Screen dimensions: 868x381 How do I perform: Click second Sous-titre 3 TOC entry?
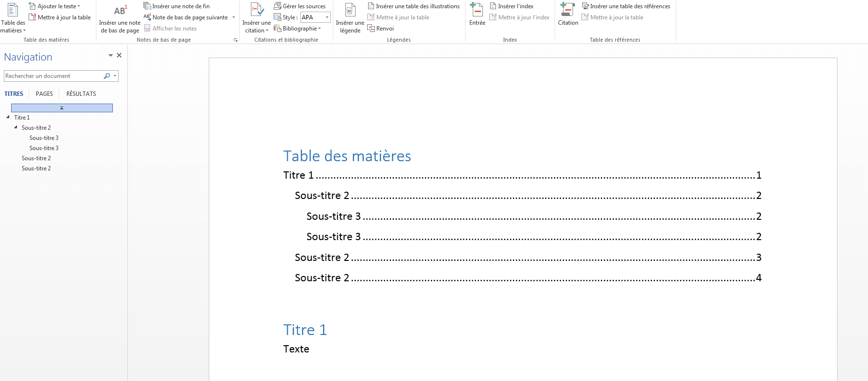(534, 237)
